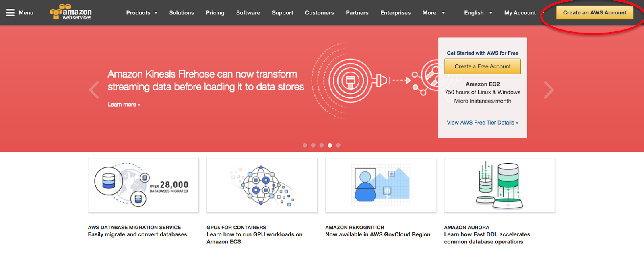Select the third carousel dot
The height and width of the screenshot is (257, 644).
tap(322, 146)
